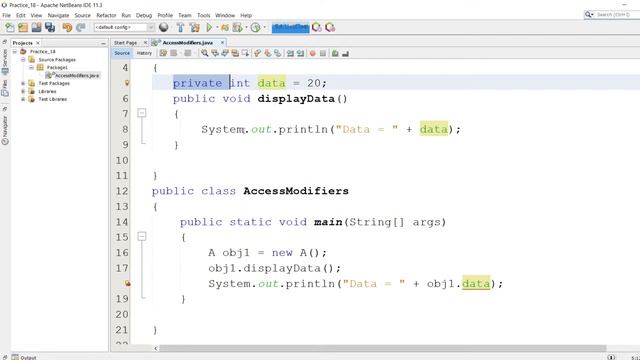Click the globe browser icon in toolbar
Screen dimensions: 640x360
tap(164, 27)
